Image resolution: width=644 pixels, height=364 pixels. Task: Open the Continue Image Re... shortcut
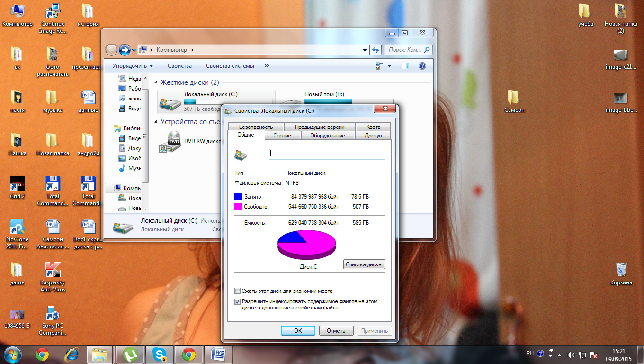53,19
